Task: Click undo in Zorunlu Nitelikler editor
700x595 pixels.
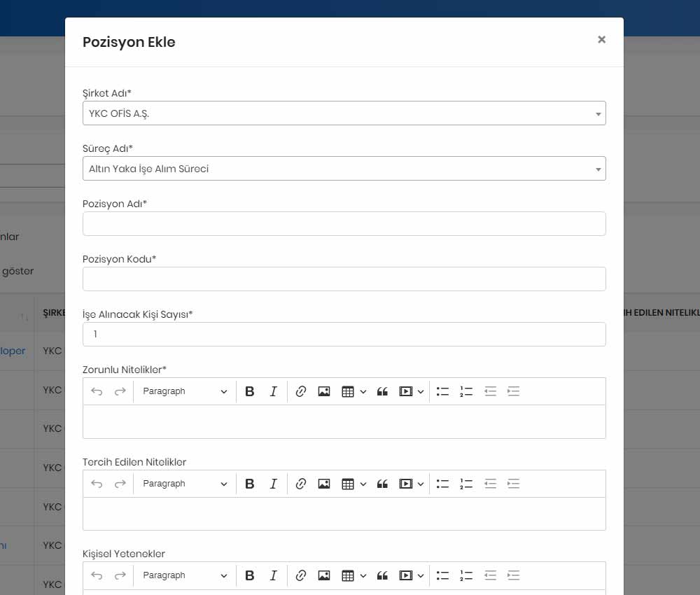Action: 97,391
